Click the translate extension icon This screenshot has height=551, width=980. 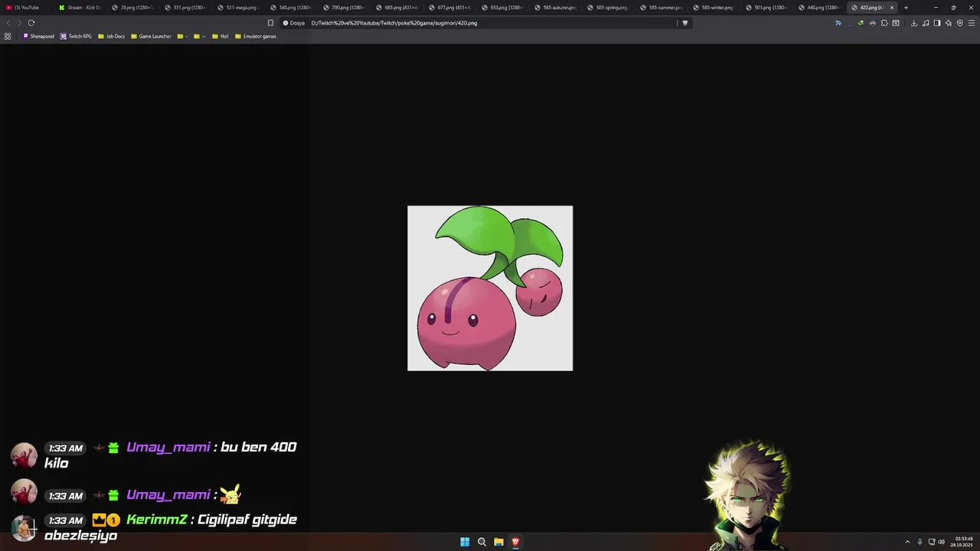tap(838, 23)
